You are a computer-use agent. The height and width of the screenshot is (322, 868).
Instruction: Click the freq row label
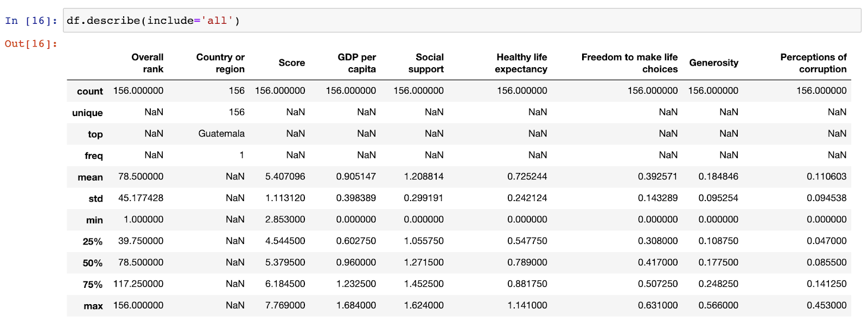[94, 156]
